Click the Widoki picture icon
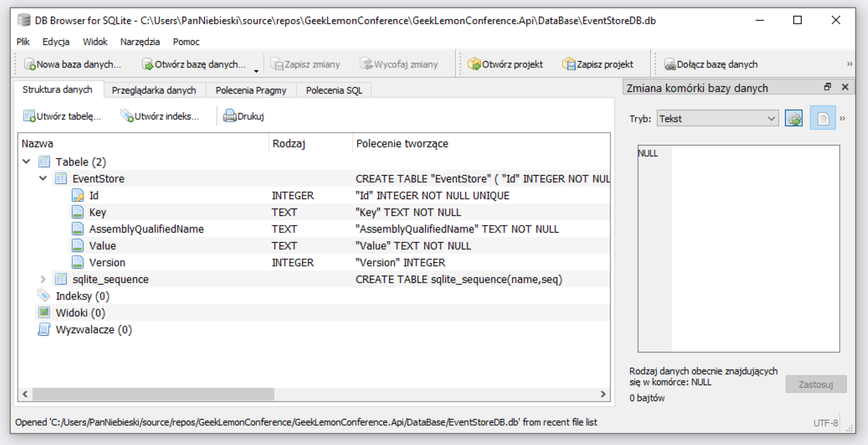This screenshot has width=868, height=445. click(44, 313)
